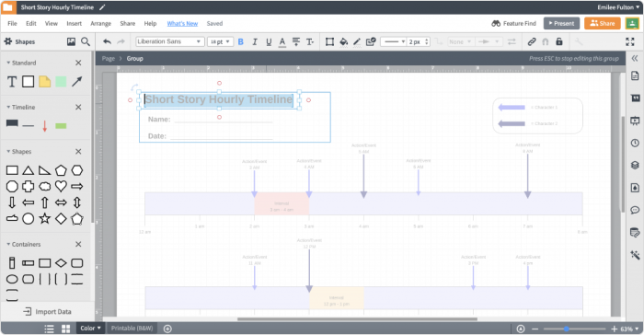Toggle underline text formatting

[269, 41]
